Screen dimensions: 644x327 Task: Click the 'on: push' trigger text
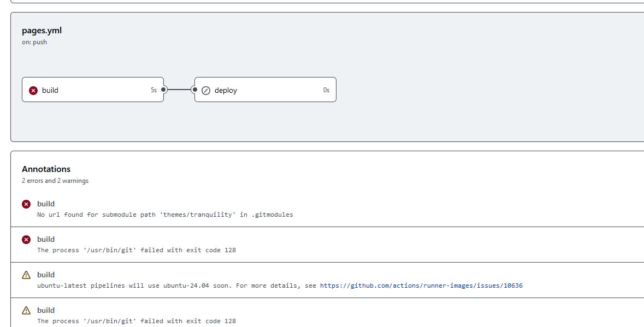[34, 42]
